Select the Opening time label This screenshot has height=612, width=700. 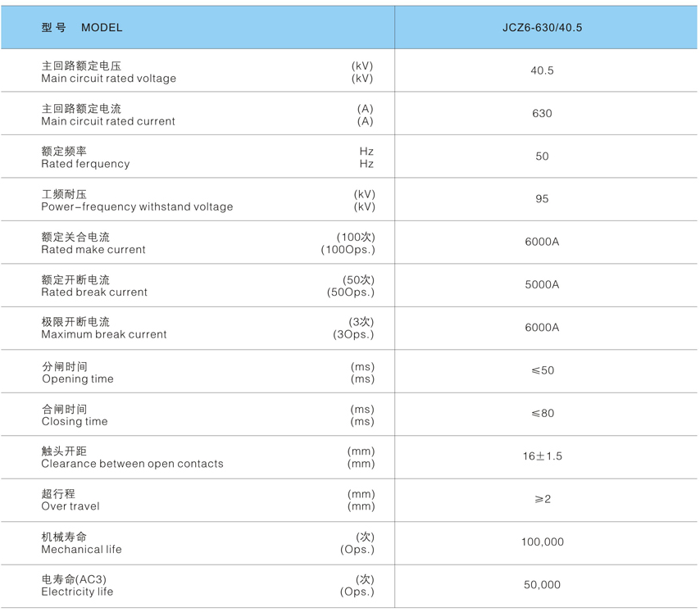78,379
